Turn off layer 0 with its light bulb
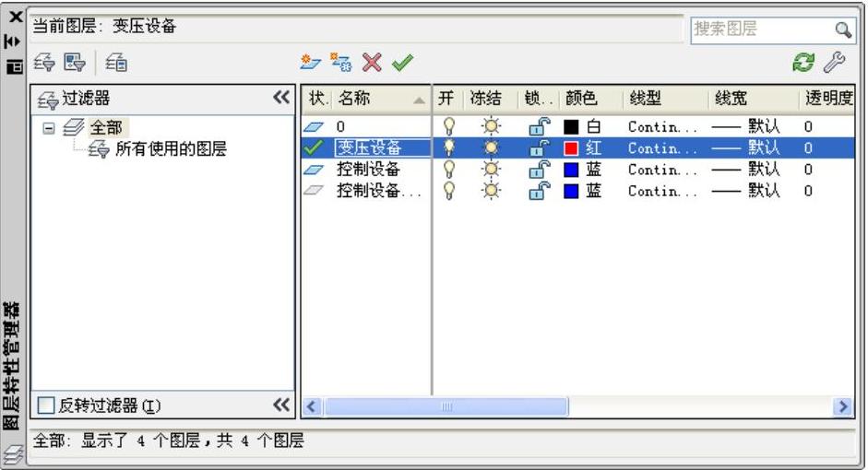This screenshot has height=470, width=868. pyautogui.click(x=449, y=126)
